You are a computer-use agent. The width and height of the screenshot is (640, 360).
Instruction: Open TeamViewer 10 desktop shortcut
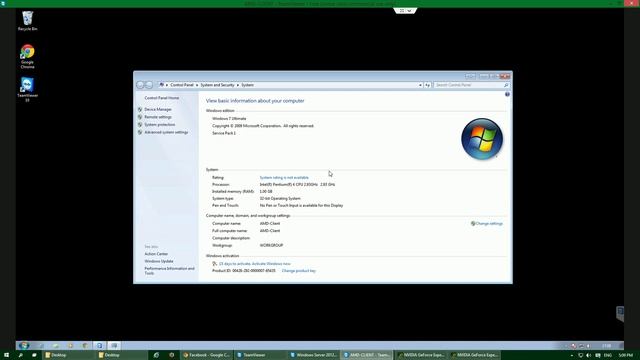pos(27,89)
